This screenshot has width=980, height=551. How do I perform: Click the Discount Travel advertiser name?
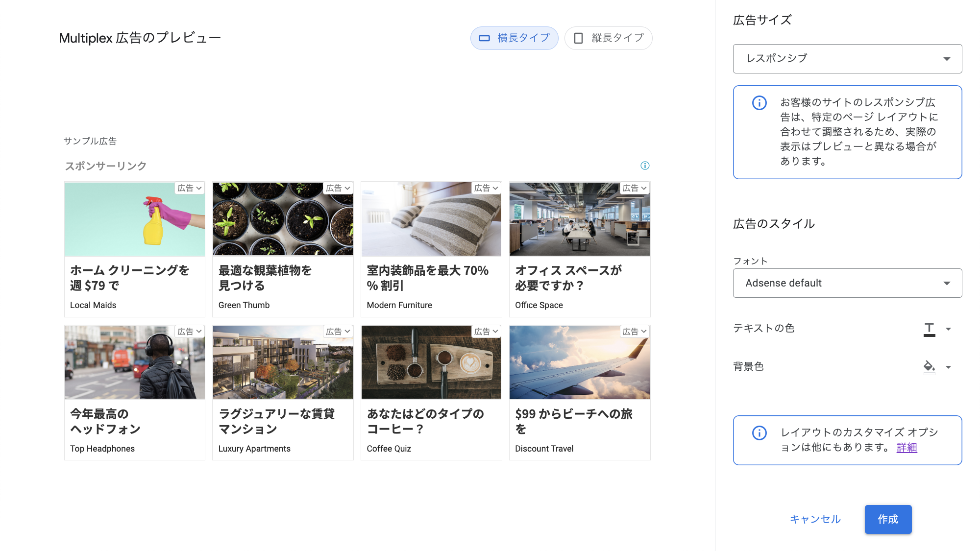pos(544,449)
